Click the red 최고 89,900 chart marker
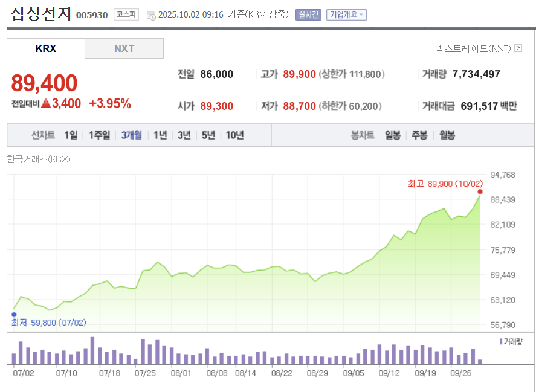536x392 pixels. (480, 191)
